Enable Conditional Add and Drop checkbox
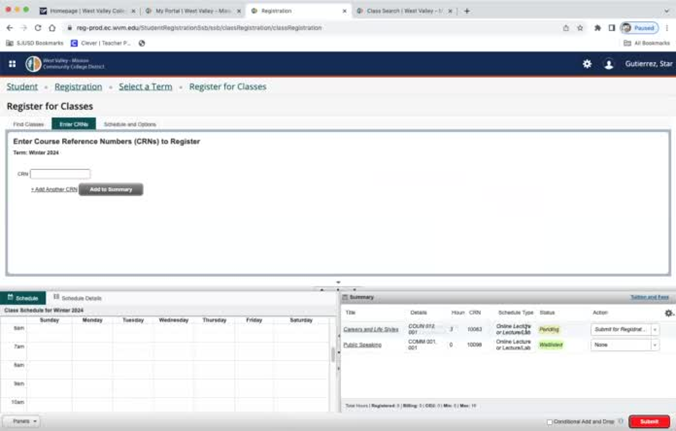676x431 pixels. pyautogui.click(x=549, y=422)
